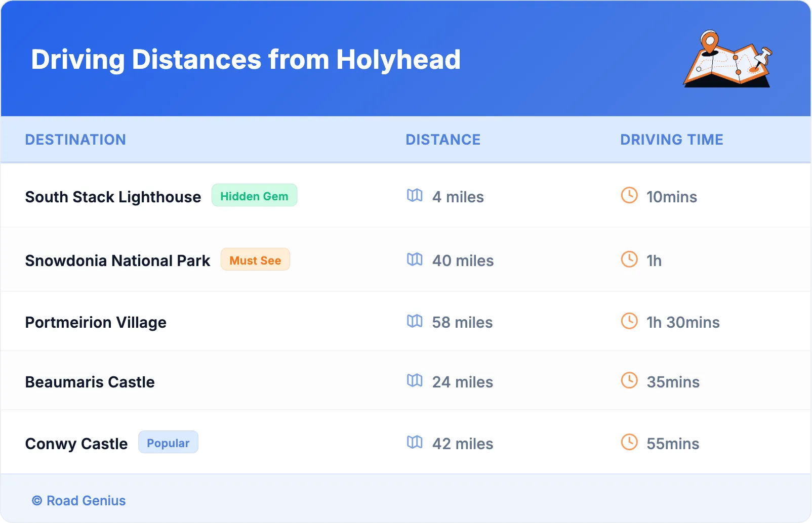Click the DRIVING TIME column header
812x523 pixels.
[672, 140]
